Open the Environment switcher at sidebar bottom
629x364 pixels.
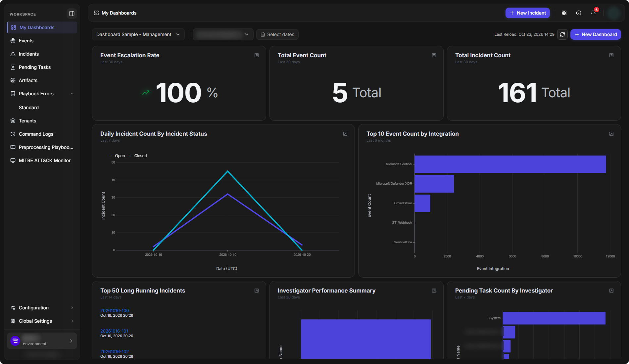(x=42, y=341)
